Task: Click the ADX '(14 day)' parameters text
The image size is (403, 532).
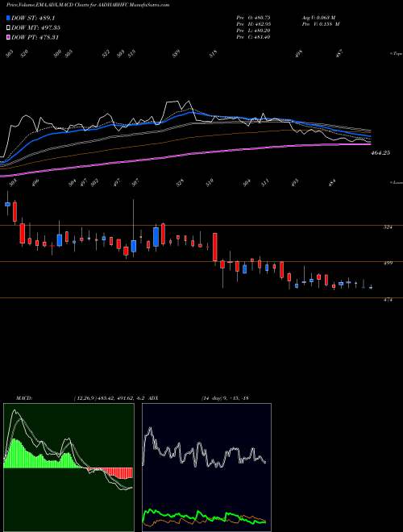Action: pyautogui.click(x=210, y=398)
